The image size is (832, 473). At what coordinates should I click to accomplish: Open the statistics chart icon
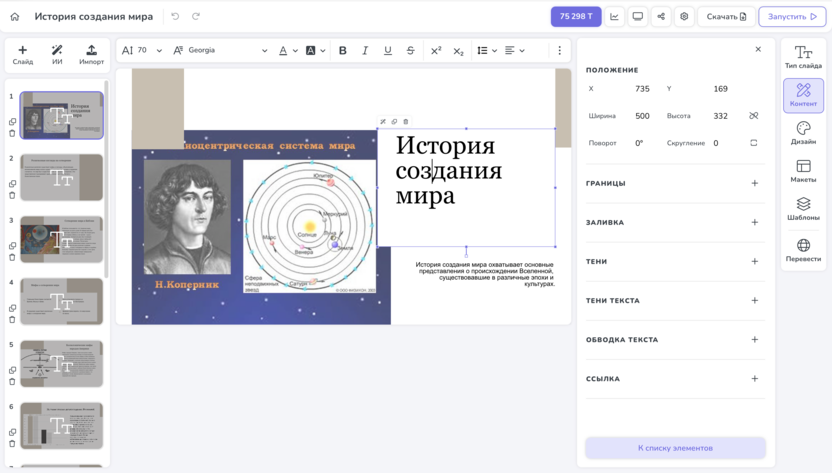[x=614, y=16]
